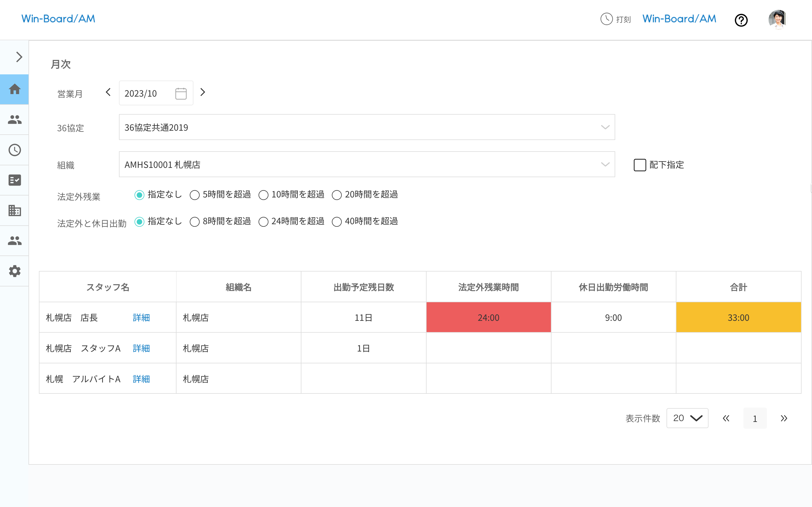Viewport: 812px width, 507px height.
Task: Expand the collapsed sidebar with chevron
Action: pyautogui.click(x=19, y=57)
